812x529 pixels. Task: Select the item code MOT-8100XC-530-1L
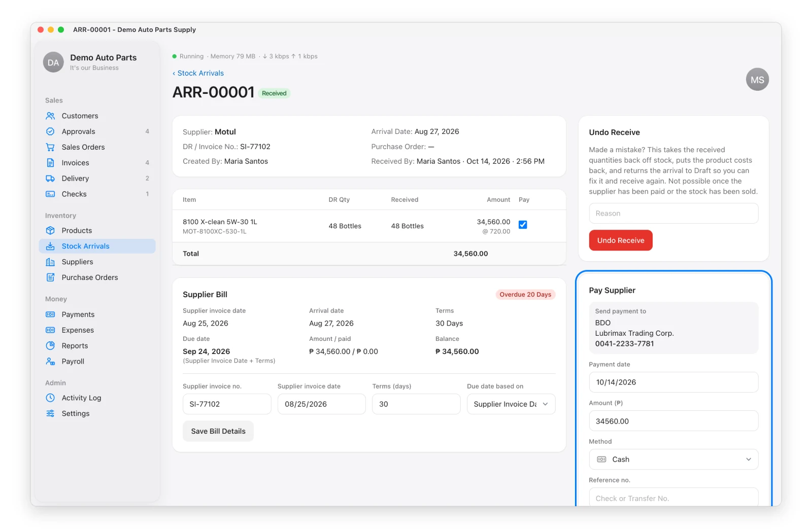click(x=215, y=232)
